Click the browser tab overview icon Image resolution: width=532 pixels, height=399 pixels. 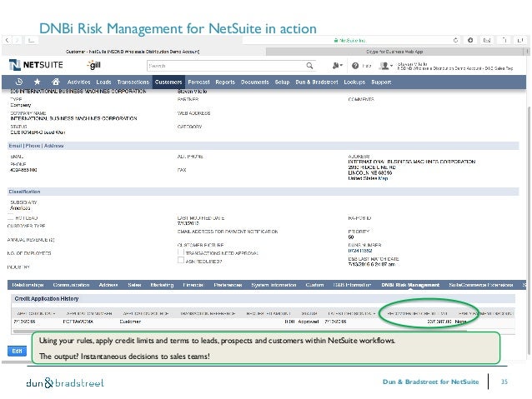[x=520, y=40]
